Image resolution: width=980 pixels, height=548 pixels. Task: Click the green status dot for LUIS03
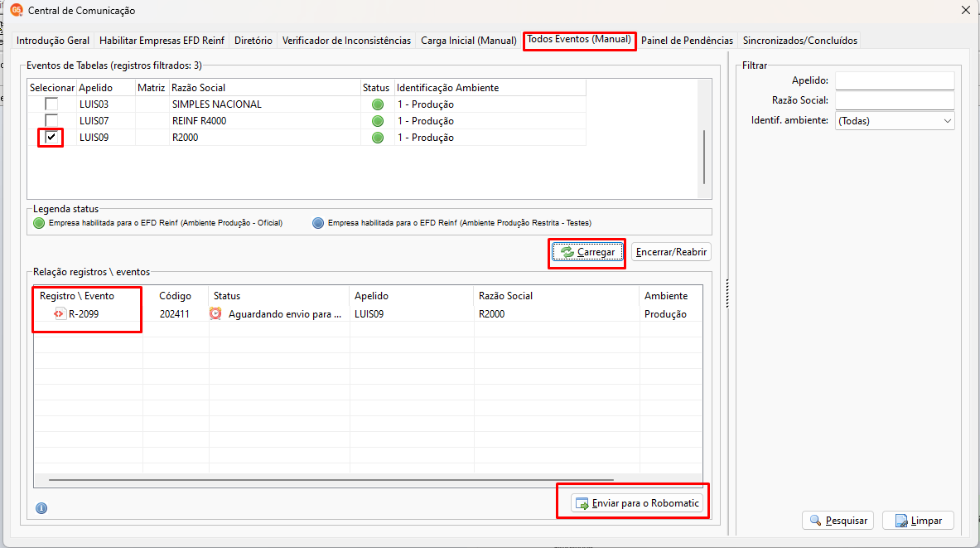coord(378,104)
